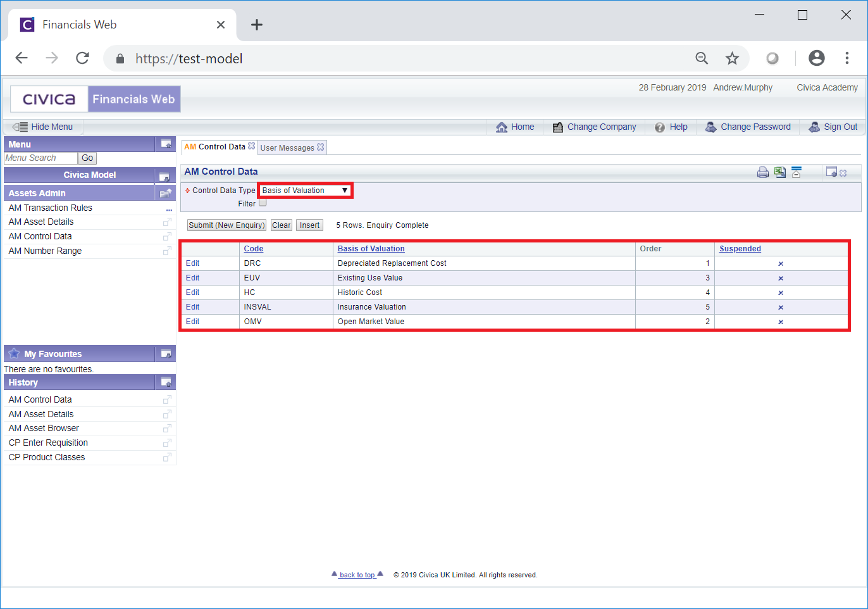Screen dimensions: 868x609
Task: Open the AM Transaction Rules ellipsis icon
Action: [x=169, y=209]
